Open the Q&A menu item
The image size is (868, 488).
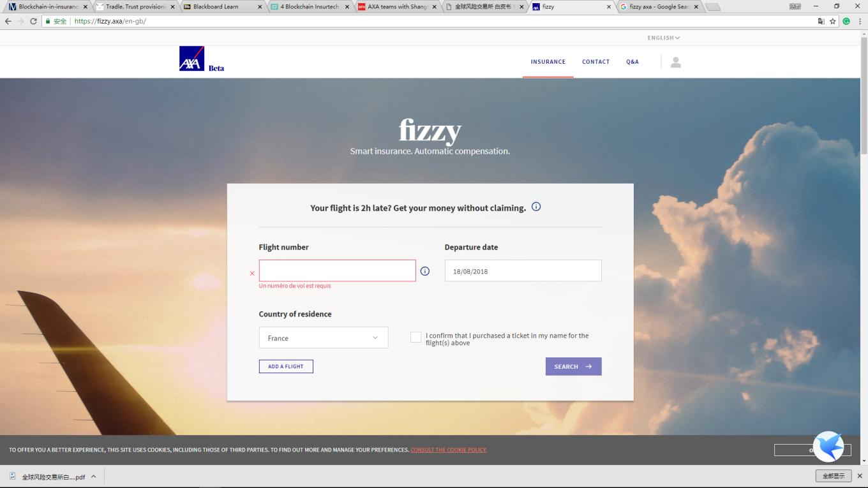pyautogui.click(x=632, y=62)
